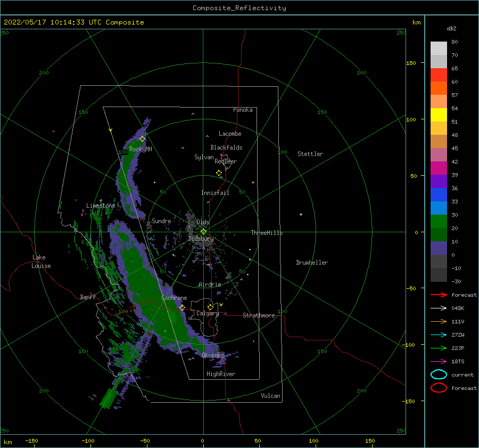Click the dBZ legend heading
479x448 pixels.
451,28
